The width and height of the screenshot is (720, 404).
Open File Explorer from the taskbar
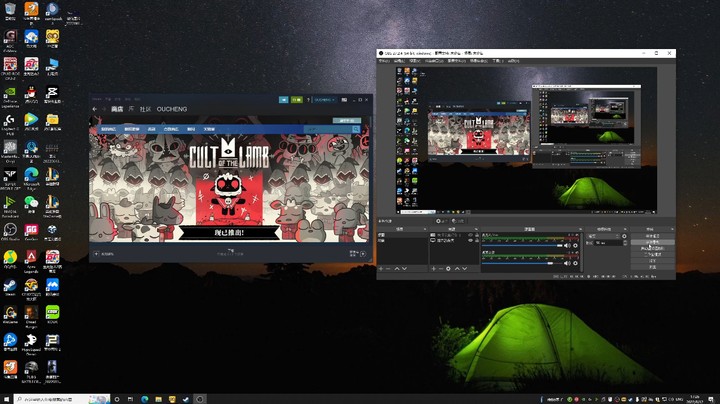click(x=158, y=399)
